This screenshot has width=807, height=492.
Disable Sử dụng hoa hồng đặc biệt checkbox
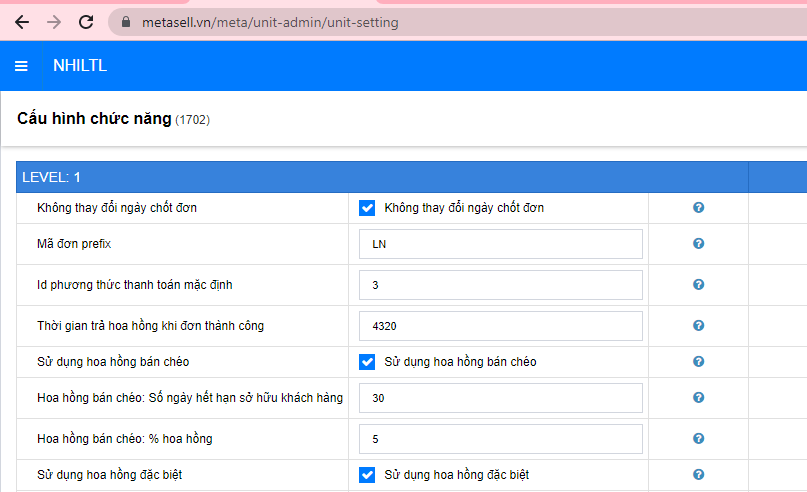(367, 475)
